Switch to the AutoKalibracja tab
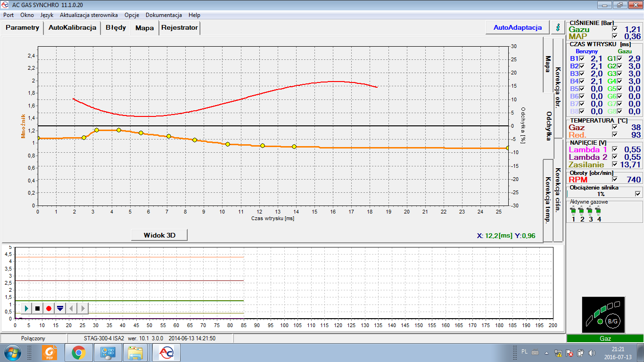Screen dimensions: 644x362 coord(73,27)
